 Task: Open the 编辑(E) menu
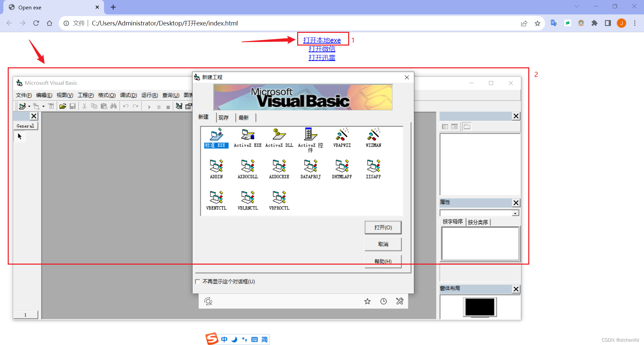point(44,95)
